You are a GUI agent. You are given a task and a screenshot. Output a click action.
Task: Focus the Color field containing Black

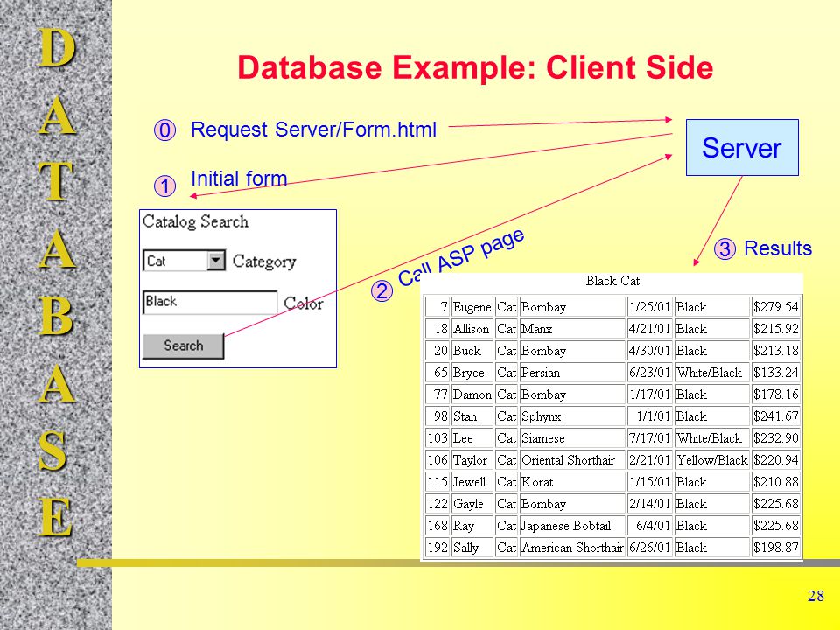(x=210, y=302)
